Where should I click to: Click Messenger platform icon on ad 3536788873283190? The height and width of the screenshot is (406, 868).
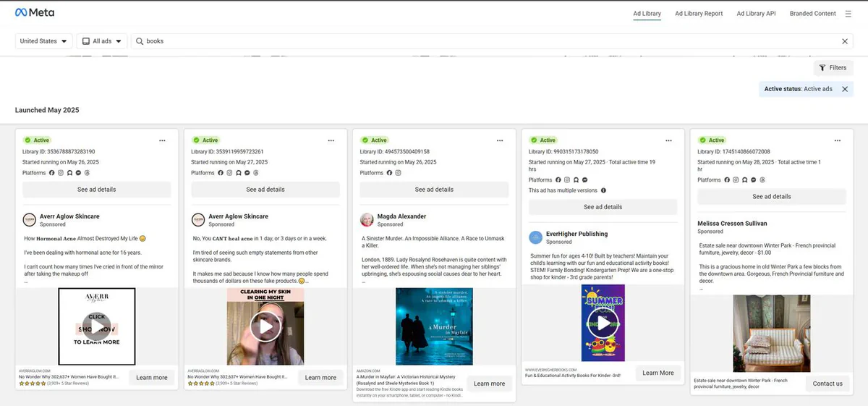pos(78,173)
